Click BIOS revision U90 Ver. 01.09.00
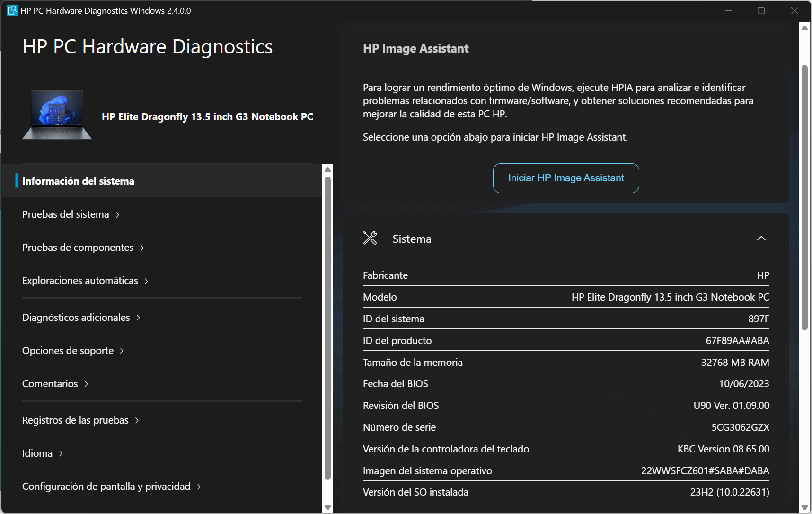 [731, 406]
